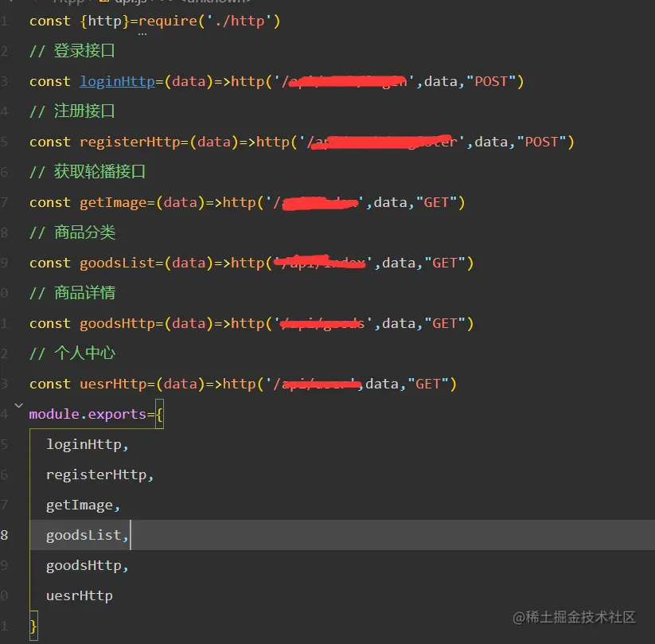Click the 获取轮播接口 comment line

(x=88, y=172)
